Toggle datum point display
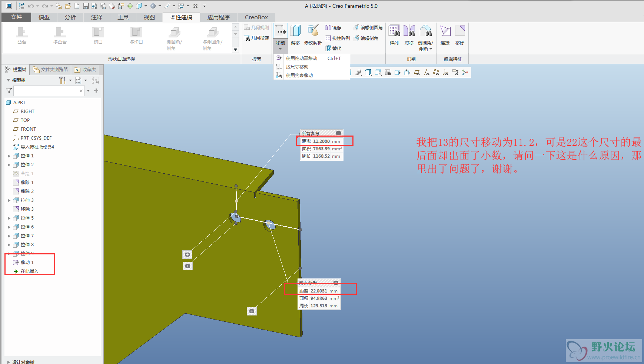Screen dimensions: 644x364 tap(436, 73)
